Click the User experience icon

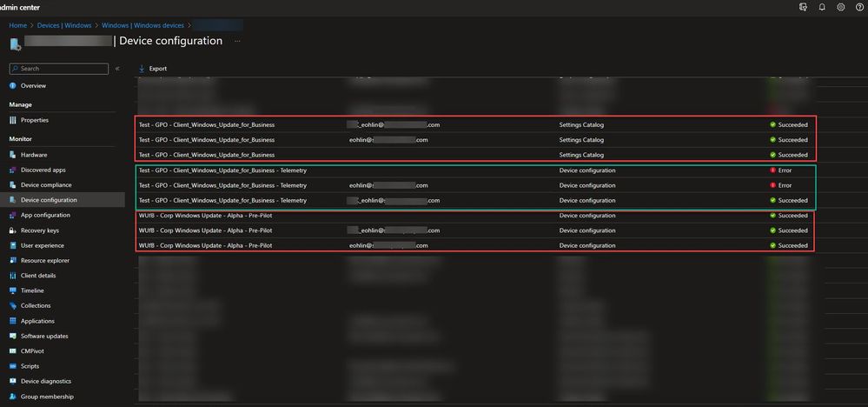(x=13, y=245)
